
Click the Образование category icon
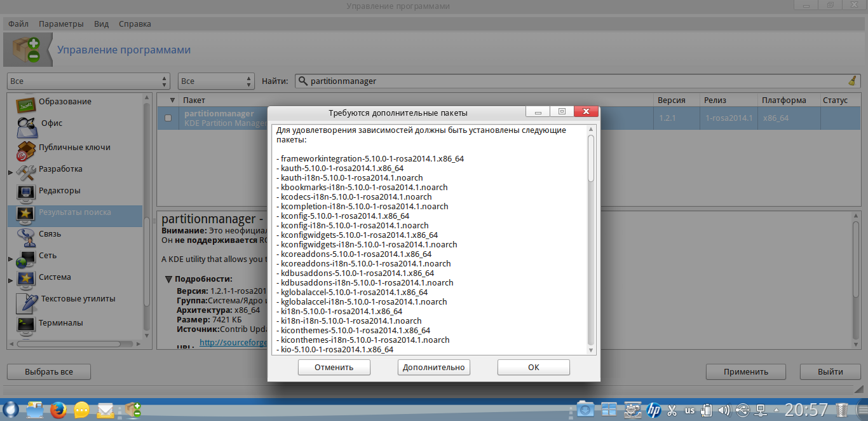(25, 104)
